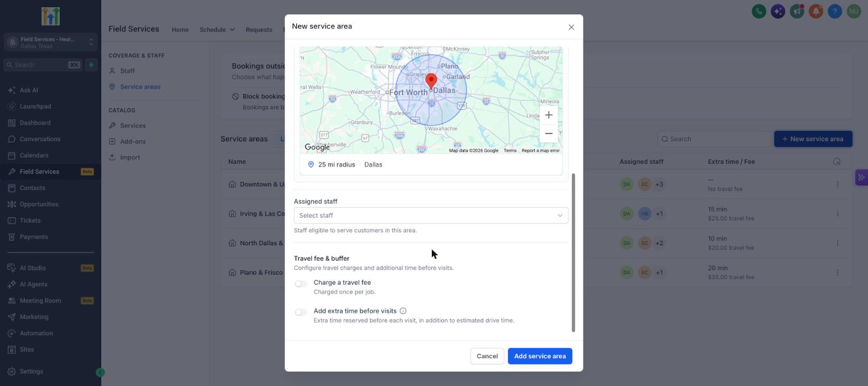Expand the Schedule tab dropdown

coord(217,30)
